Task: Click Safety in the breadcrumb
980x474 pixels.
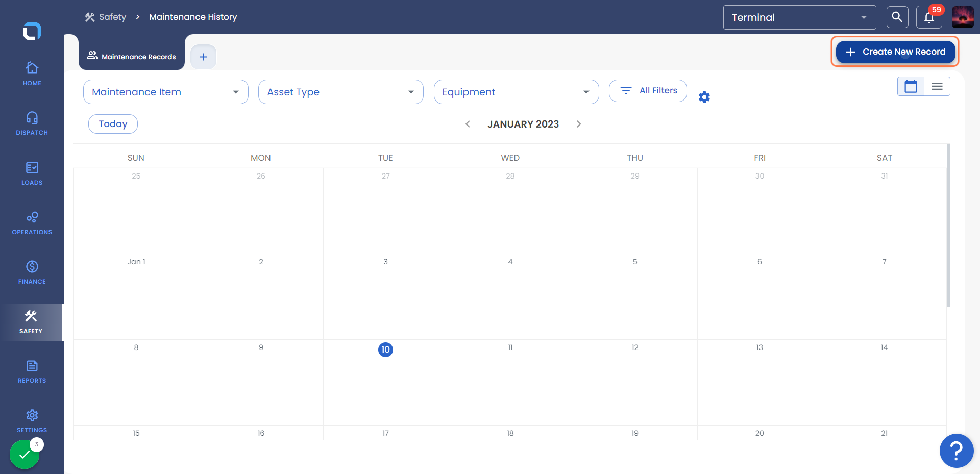Action: tap(106, 17)
